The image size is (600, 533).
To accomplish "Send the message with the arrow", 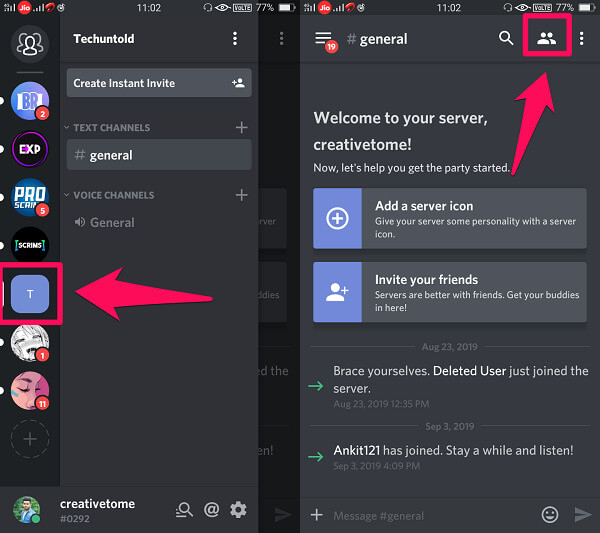I will click(583, 515).
